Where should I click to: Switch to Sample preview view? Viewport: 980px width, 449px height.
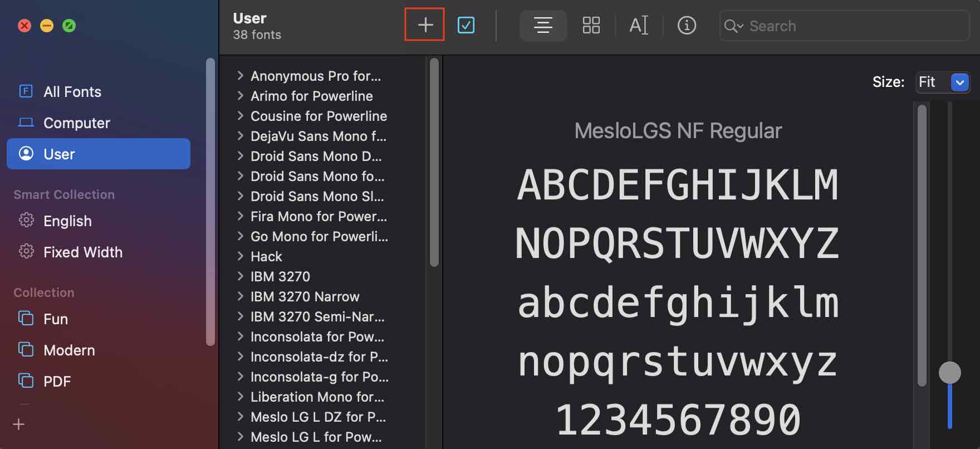(x=543, y=25)
